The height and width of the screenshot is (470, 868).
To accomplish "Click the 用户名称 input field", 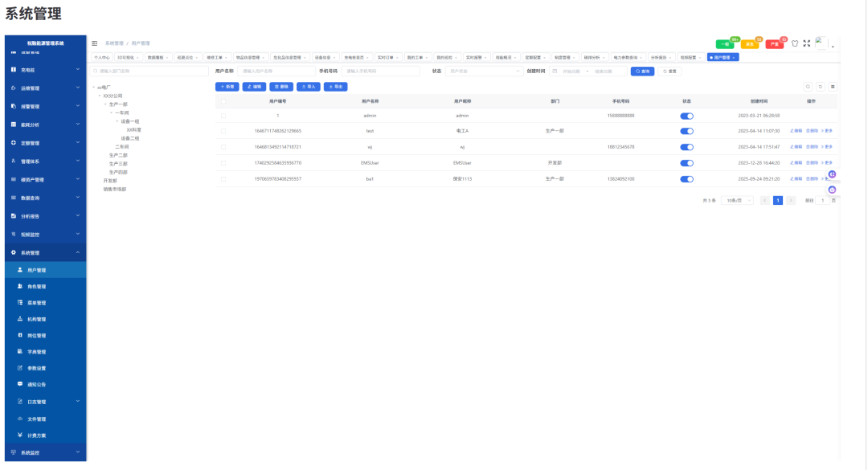I will [276, 72].
